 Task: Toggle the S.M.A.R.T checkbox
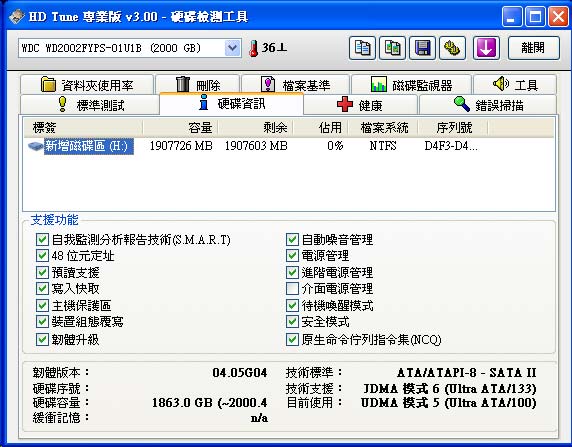pos(42,240)
